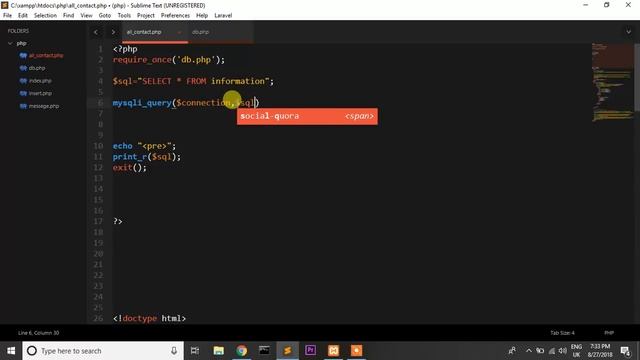Click the network icon in system tray
Image resolution: width=640 pixels, height=360 pixels.
[551, 351]
